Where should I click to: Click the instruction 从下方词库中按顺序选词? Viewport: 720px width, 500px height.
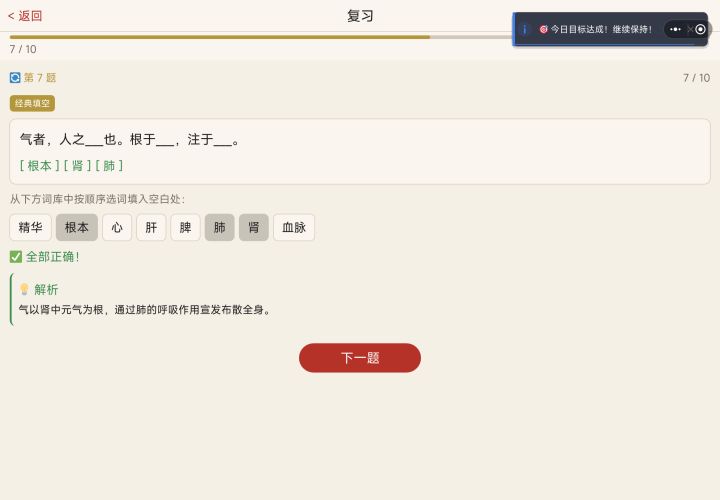point(97,199)
